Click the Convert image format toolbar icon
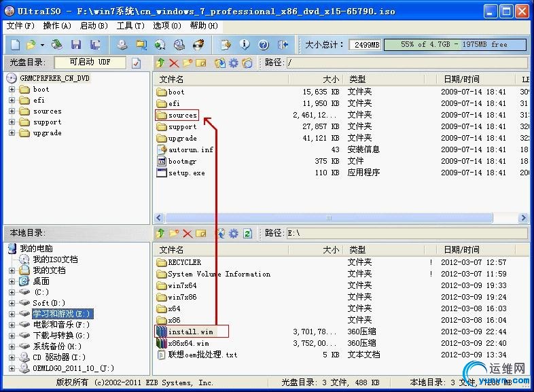 pos(141,45)
